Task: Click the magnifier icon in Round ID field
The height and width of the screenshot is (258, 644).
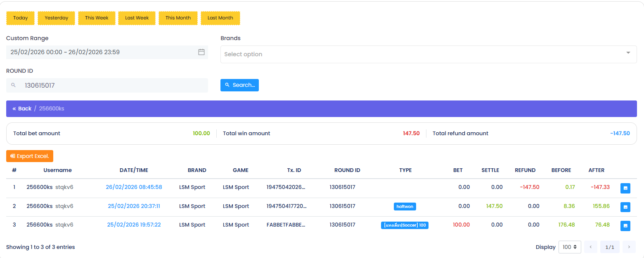Action: coord(14,85)
